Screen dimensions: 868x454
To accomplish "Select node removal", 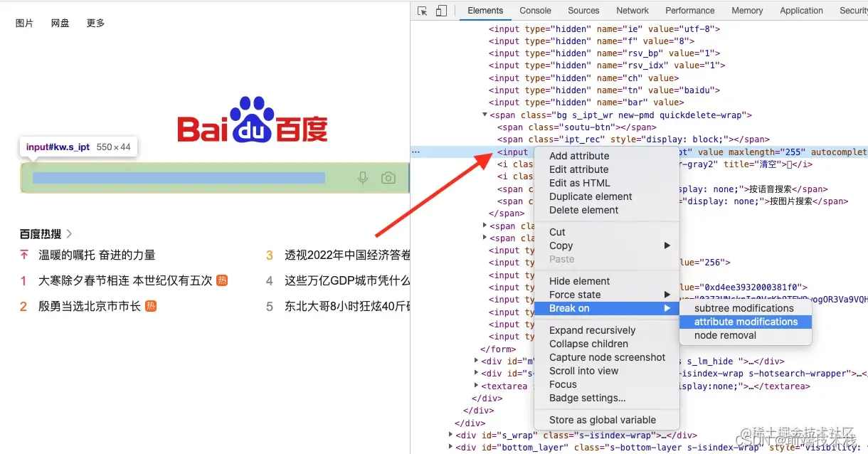I will pos(745,335).
